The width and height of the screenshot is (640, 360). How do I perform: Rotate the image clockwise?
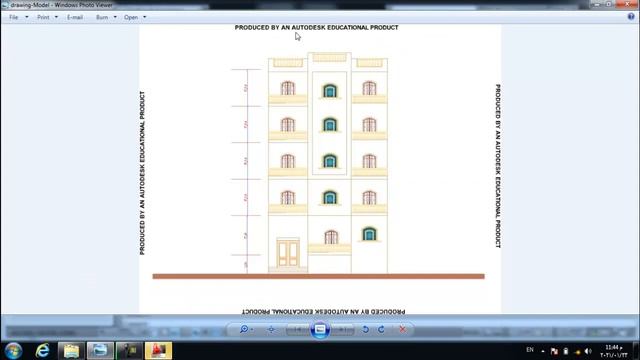tap(381, 329)
